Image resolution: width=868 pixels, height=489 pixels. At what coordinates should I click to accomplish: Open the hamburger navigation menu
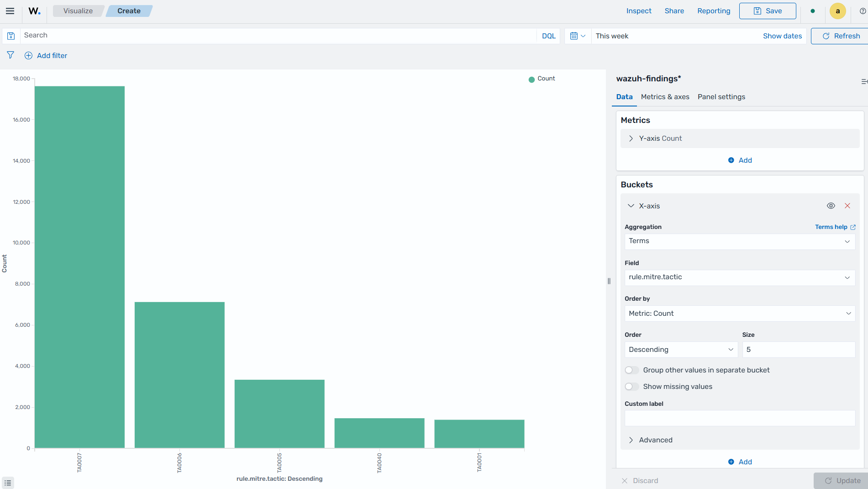coord(10,11)
